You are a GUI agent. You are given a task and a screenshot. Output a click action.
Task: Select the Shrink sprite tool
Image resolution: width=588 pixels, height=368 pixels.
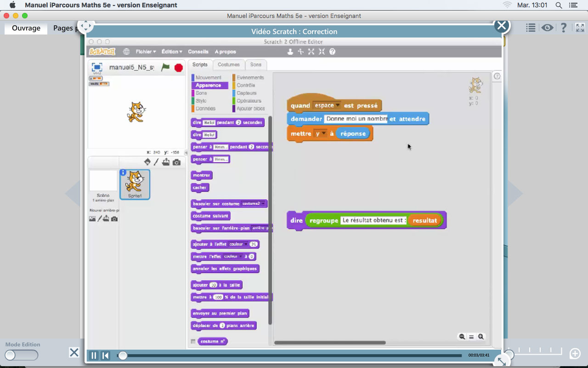point(322,52)
